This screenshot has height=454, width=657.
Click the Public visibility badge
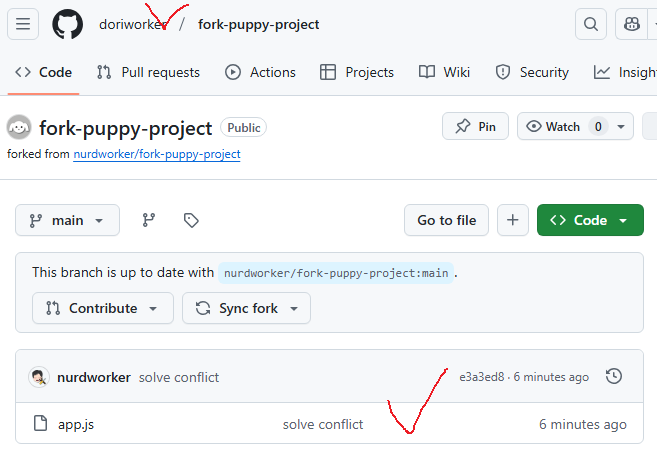243,128
